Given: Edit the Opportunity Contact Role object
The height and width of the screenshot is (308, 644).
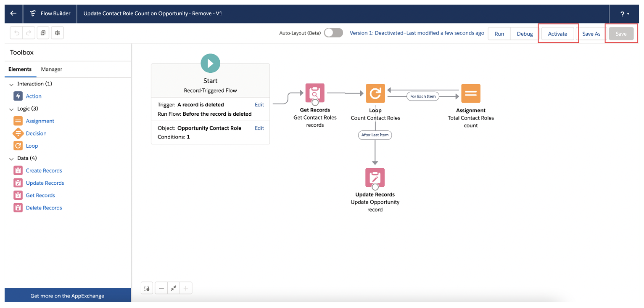Looking at the screenshot, I should pos(259,128).
